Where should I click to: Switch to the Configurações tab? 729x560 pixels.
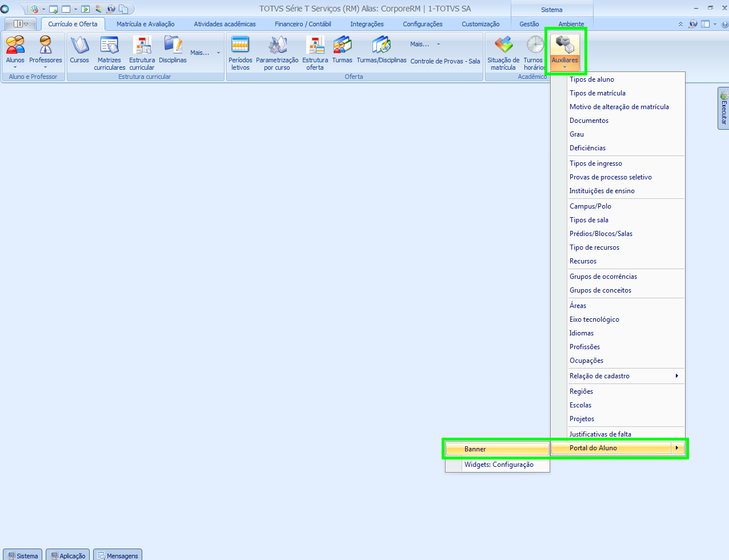(423, 24)
